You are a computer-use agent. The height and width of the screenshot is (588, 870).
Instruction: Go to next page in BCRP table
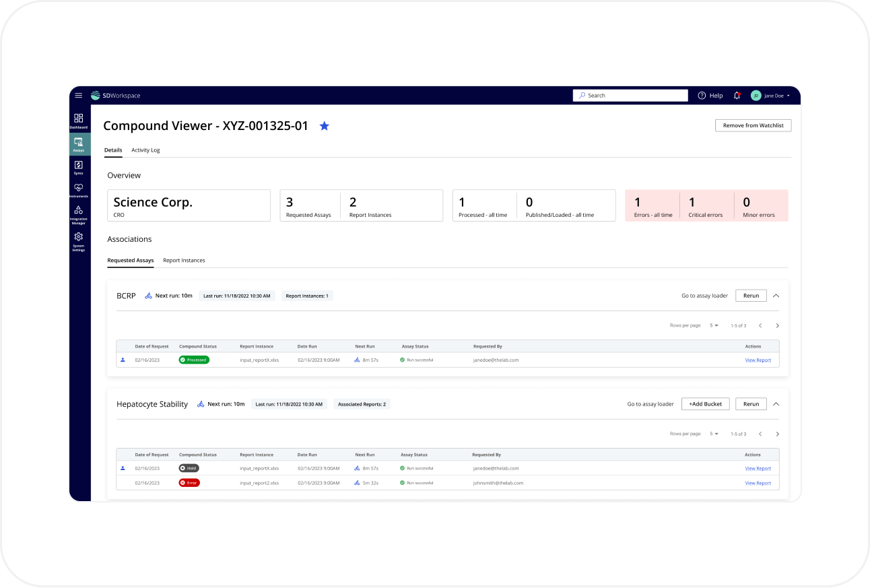(778, 326)
